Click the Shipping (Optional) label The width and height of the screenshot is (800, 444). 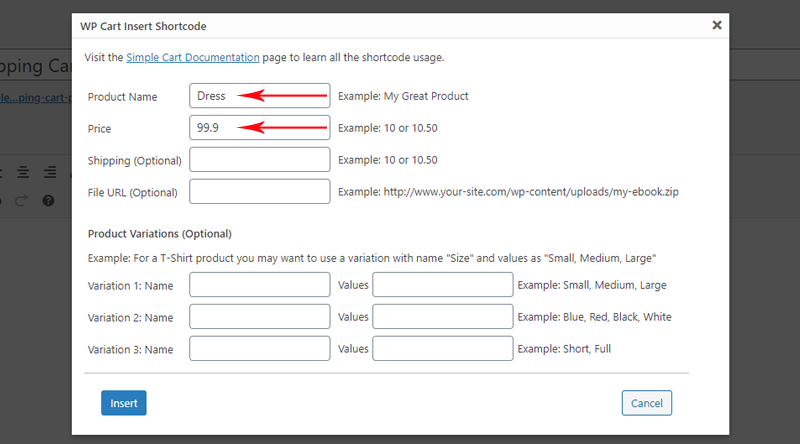(x=135, y=161)
